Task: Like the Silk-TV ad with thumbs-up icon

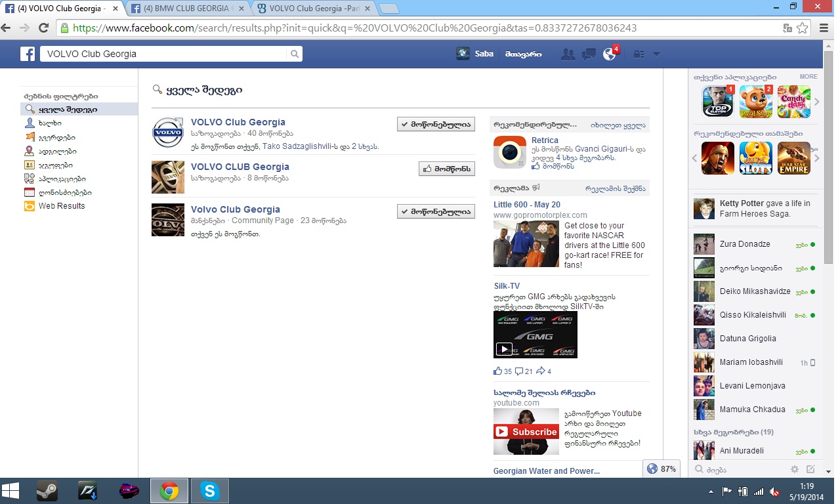Action: click(498, 371)
